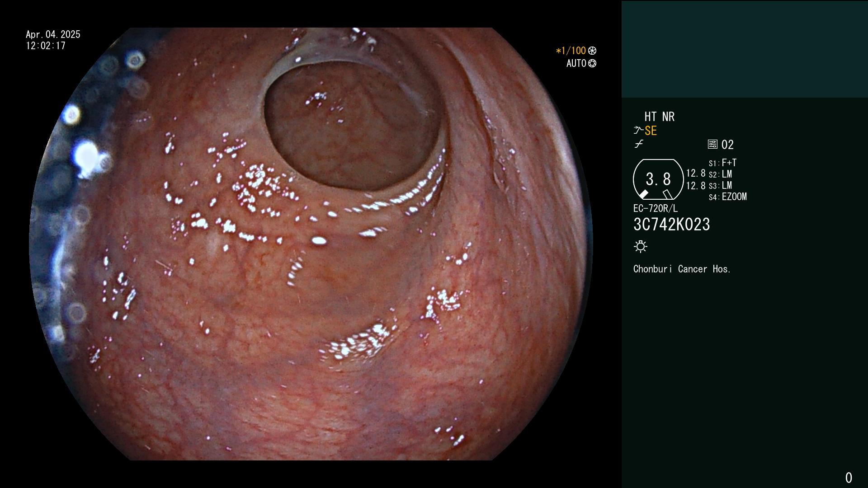868x488 pixels.
Task: Click the light source lamp icon
Action: pos(641,247)
